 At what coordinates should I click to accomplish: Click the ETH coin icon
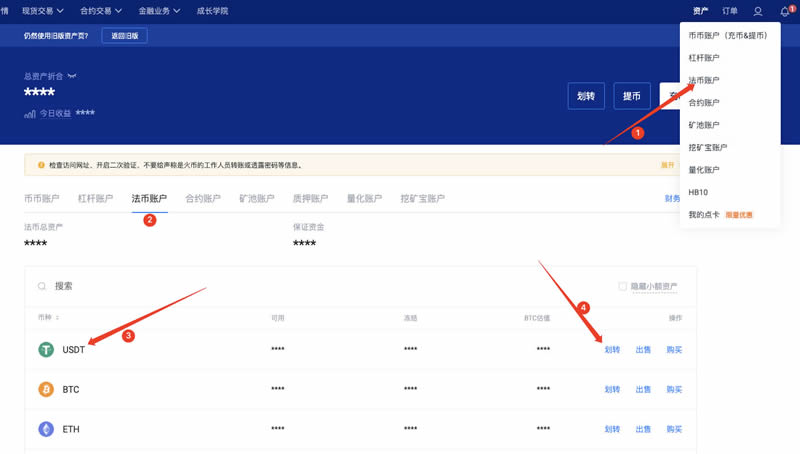click(x=46, y=429)
